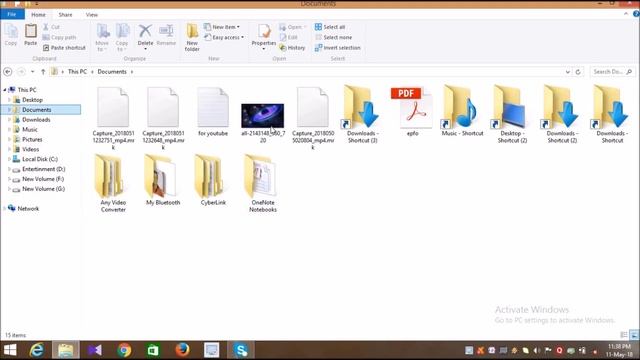Open the File tab
This screenshot has height=360, width=640.
coord(12,14)
